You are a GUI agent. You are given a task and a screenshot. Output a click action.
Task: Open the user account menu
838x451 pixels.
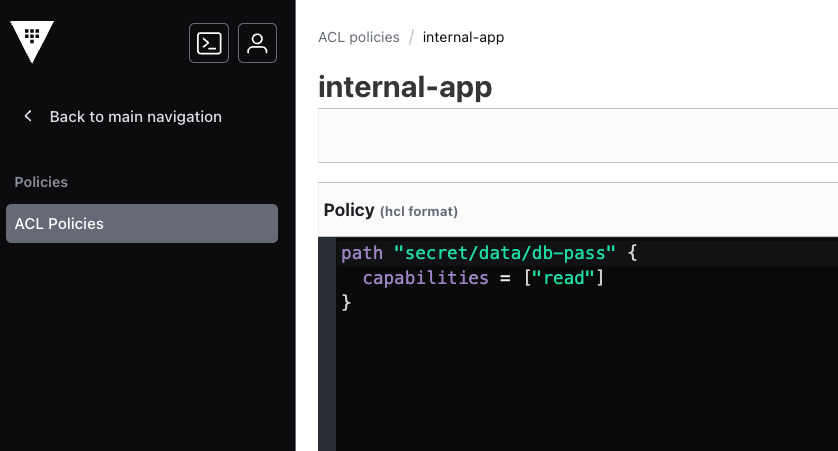point(257,43)
